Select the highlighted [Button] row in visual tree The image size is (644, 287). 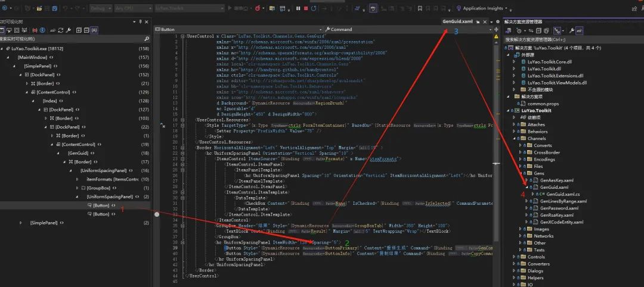[75, 205]
